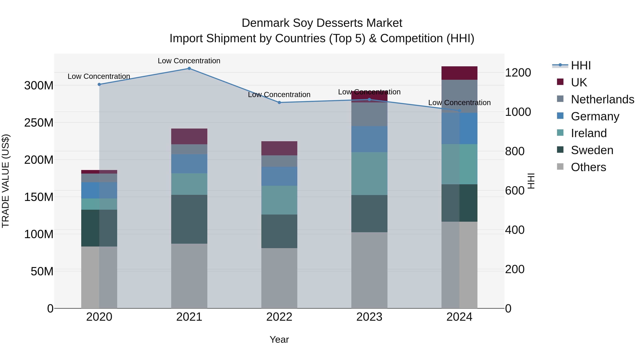Viewport: 644px width, 362px height.
Task: Toggle the HHI legend entry
Action: 572,65
